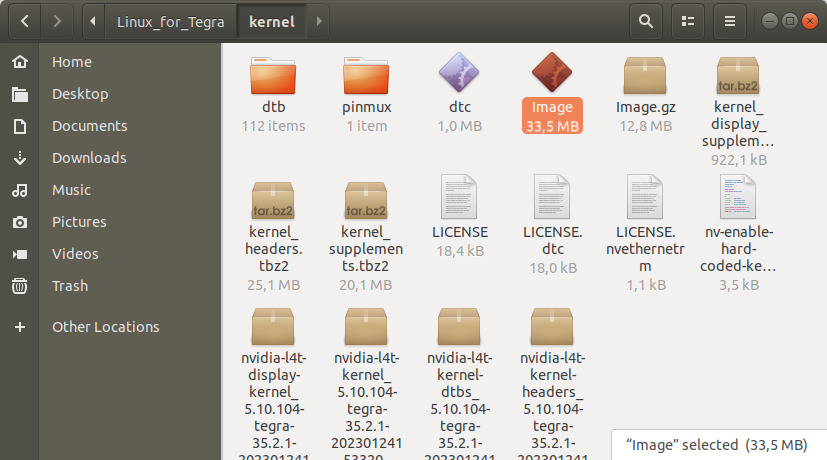
Task: Open the Documents icon in sidebar
Action: tap(20, 126)
